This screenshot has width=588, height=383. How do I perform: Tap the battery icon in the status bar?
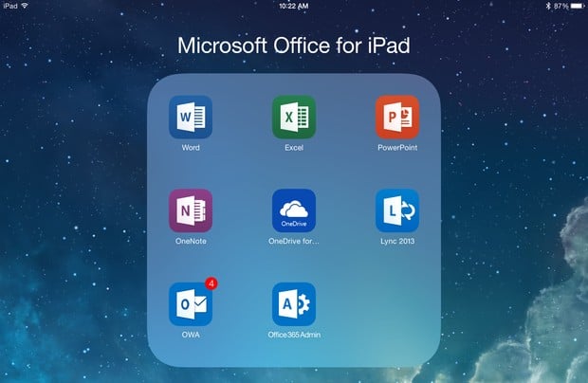(578, 6)
